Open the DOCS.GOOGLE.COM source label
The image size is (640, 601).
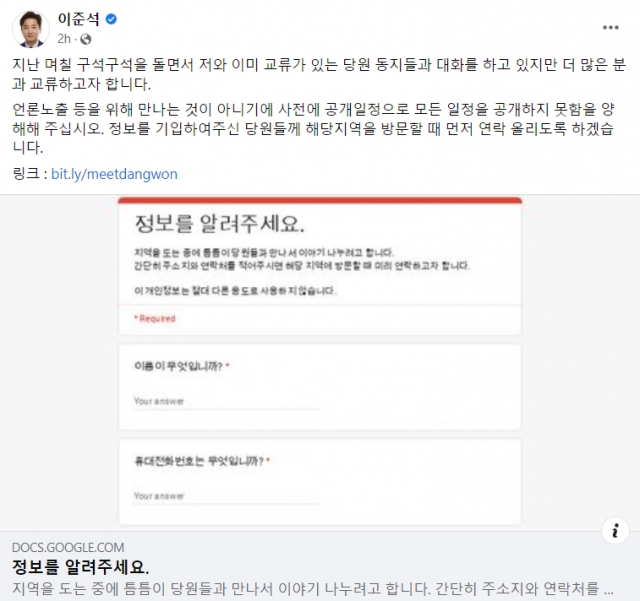[68, 547]
